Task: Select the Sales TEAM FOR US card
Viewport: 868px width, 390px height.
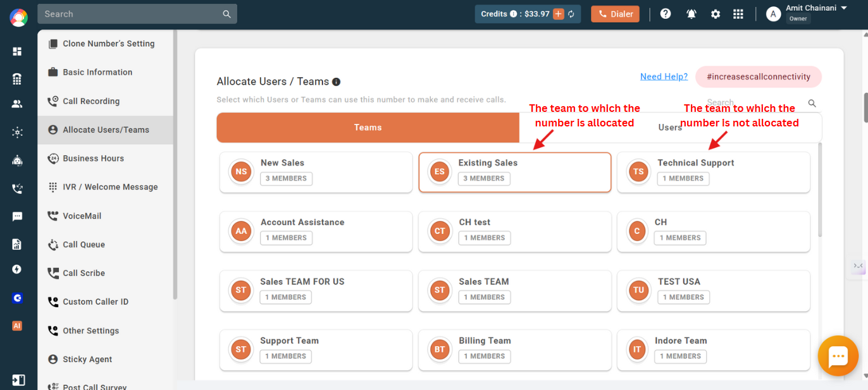Action: tap(316, 291)
